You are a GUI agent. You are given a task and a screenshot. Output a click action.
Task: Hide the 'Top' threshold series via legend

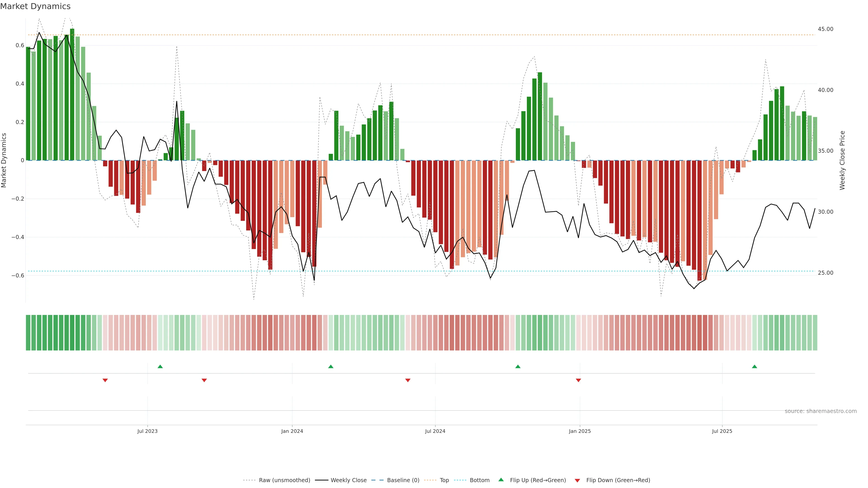(444, 480)
